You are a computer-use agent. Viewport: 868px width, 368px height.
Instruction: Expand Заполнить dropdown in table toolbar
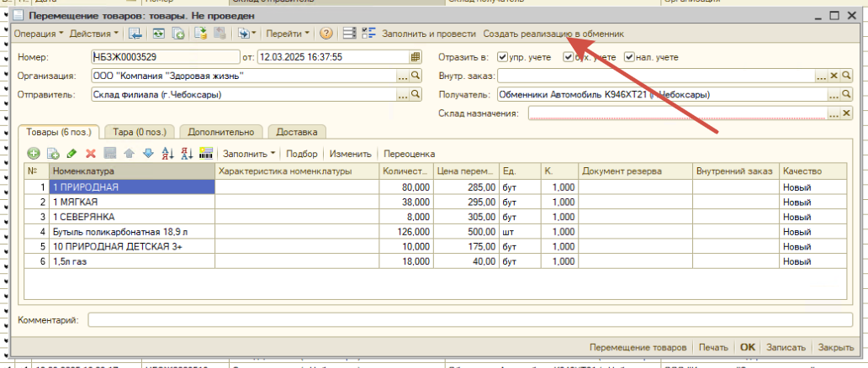(x=249, y=153)
